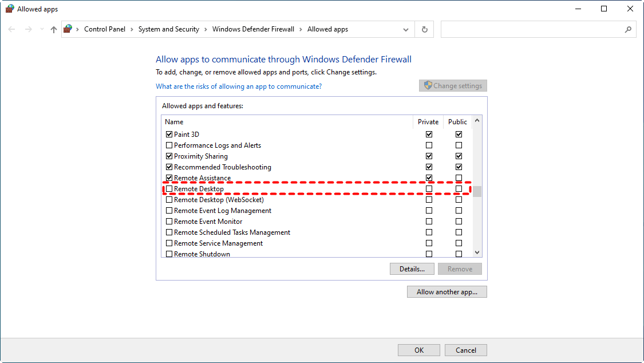This screenshot has height=363, width=644.
Task: Navigate to Control Panel breadcrumb
Action: pos(105,29)
